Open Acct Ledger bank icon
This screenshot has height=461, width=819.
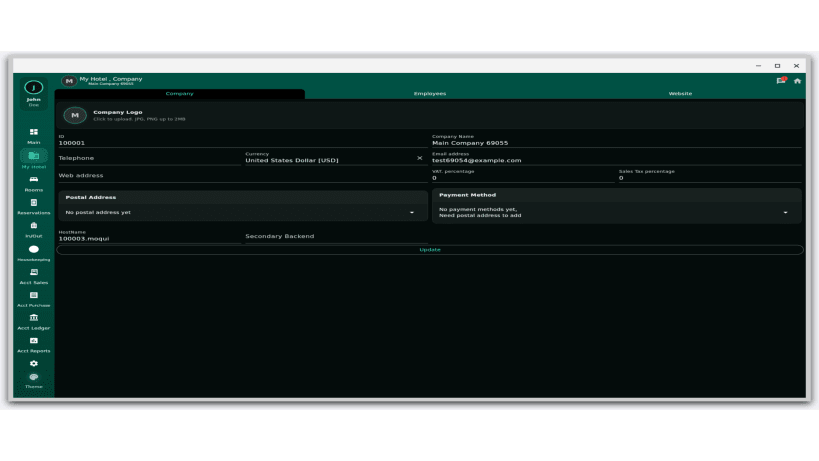click(x=33, y=317)
